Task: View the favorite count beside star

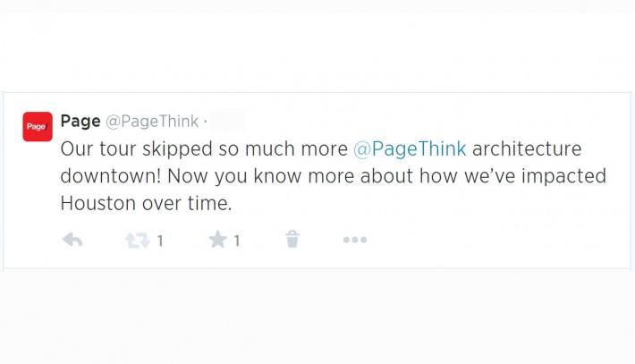Action: coord(237,241)
